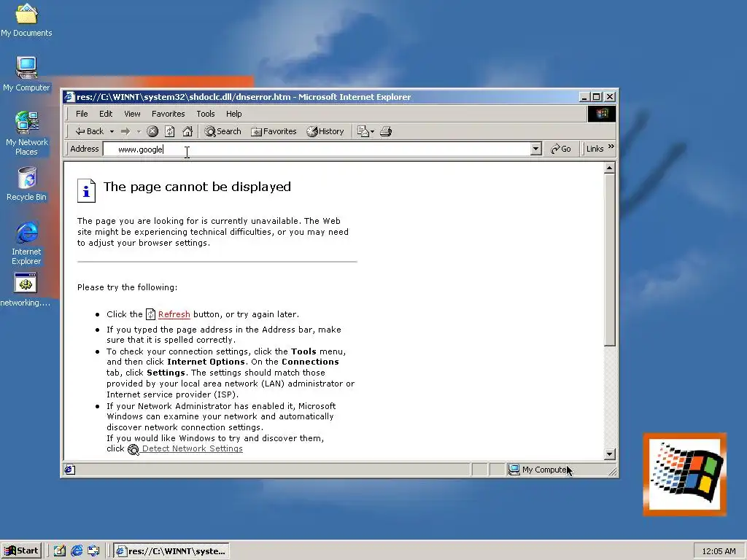Open My Computer desktop icon
747x560 pixels.
[26, 74]
